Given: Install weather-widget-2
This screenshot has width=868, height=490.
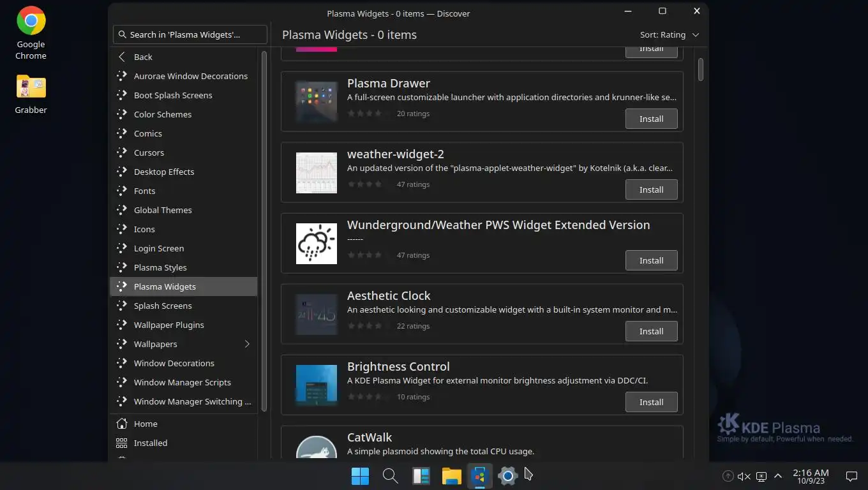Looking at the screenshot, I should pyautogui.click(x=651, y=189).
